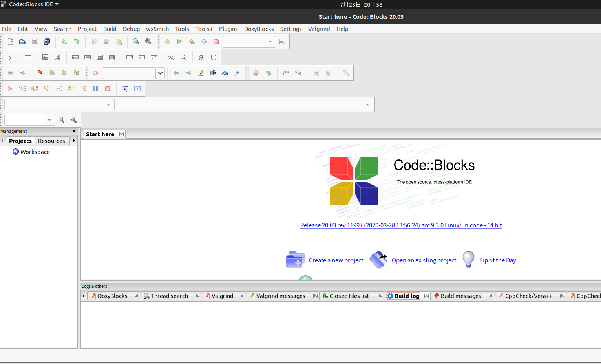
Task: Click the Toggle bookmark red flag icon
Action: click(40, 73)
